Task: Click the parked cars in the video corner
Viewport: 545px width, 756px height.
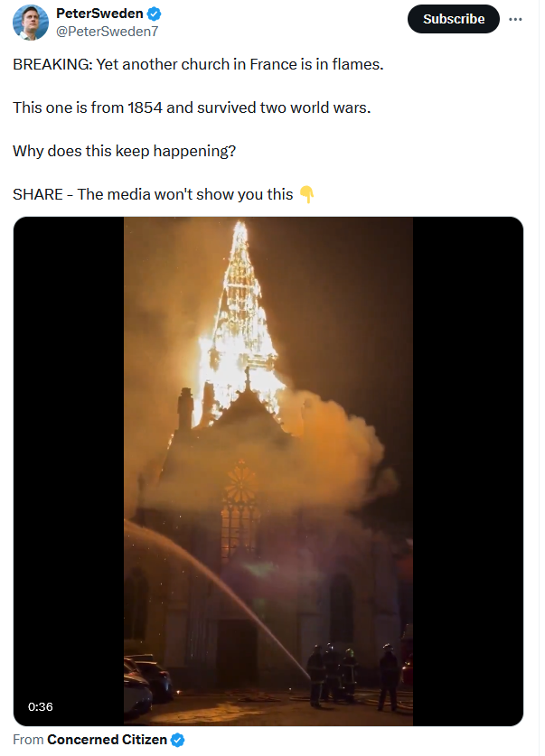Action: [147, 685]
